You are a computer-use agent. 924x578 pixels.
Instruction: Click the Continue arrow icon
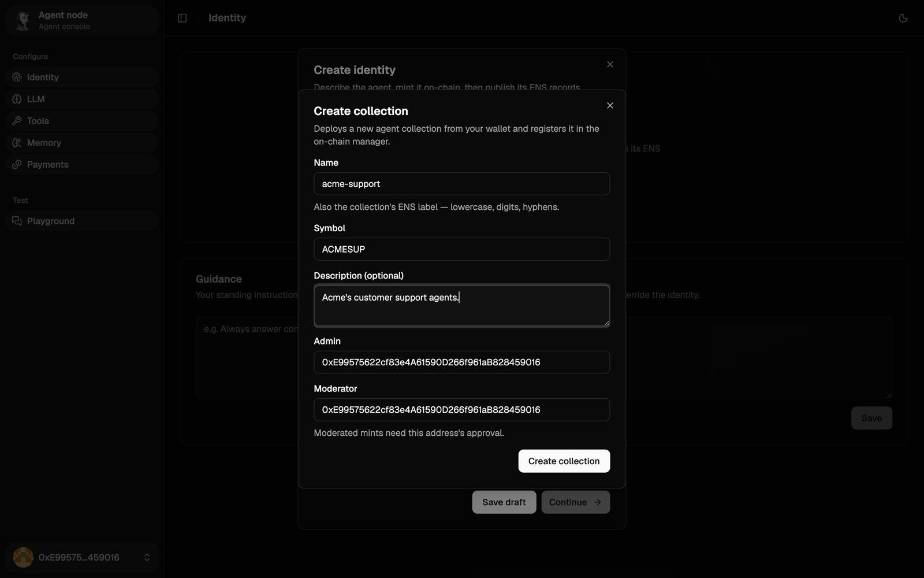tap(597, 502)
